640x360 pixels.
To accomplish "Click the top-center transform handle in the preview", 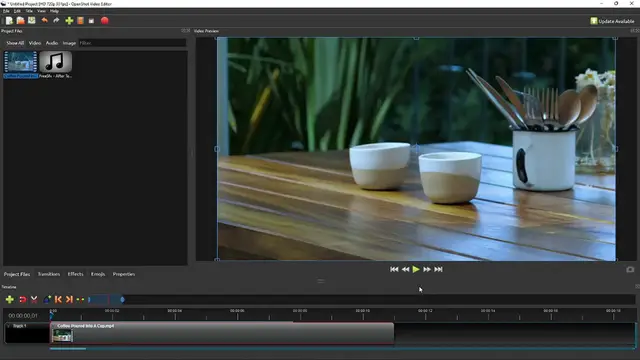I will [x=416, y=38].
